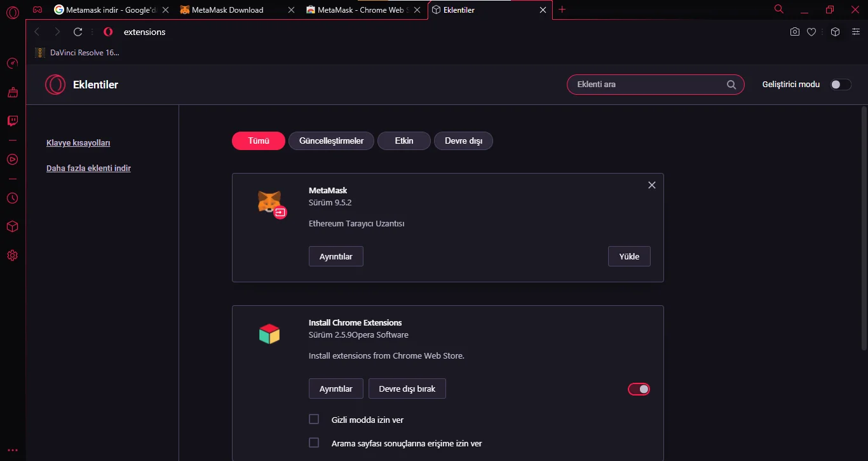868x461 pixels.
Task: Click MetaMask Ayrıntılar button
Action: point(336,256)
